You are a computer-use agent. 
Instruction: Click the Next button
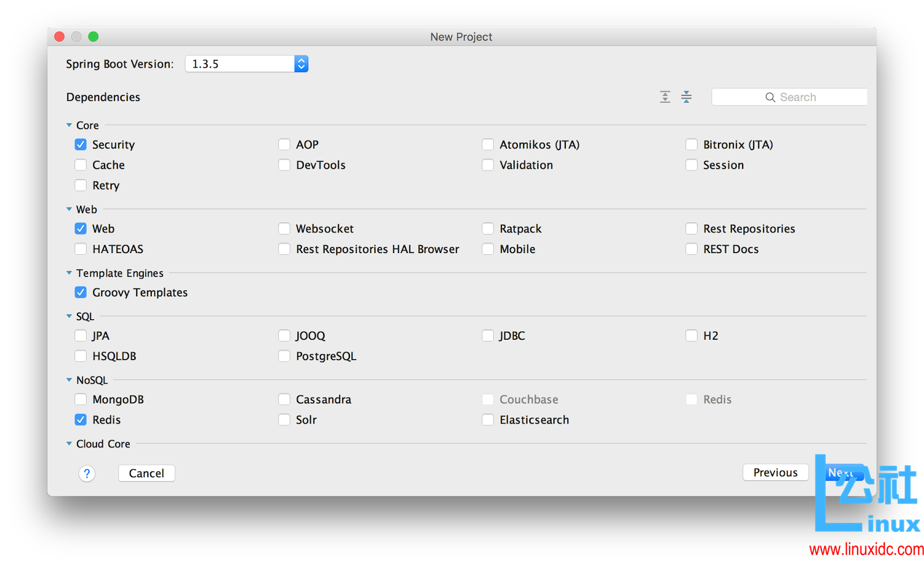(x=840, y=473)
